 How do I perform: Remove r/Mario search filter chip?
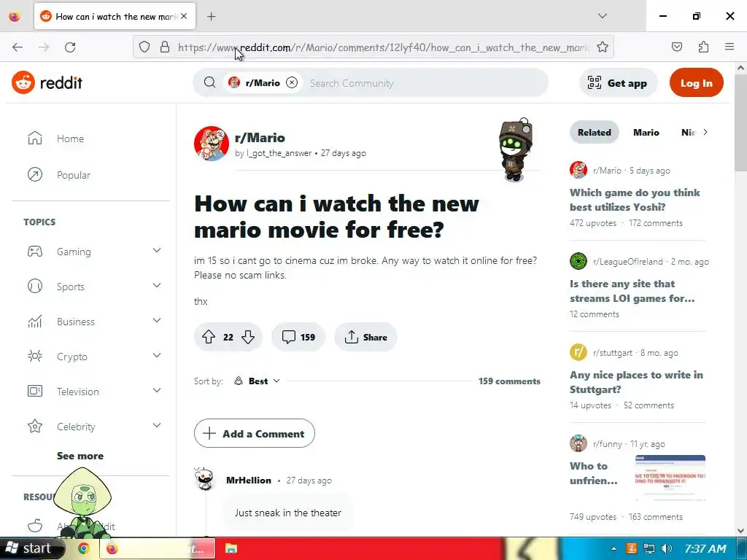(292, 83)
